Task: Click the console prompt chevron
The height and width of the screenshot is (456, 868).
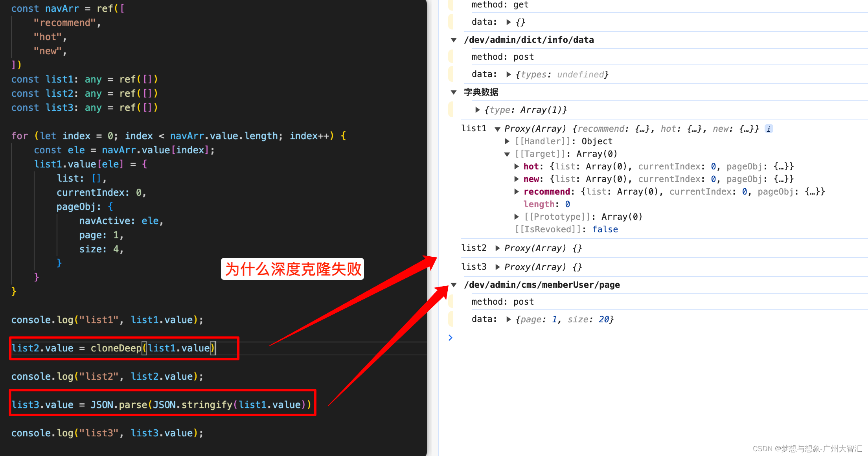Action: click(451, 338)
